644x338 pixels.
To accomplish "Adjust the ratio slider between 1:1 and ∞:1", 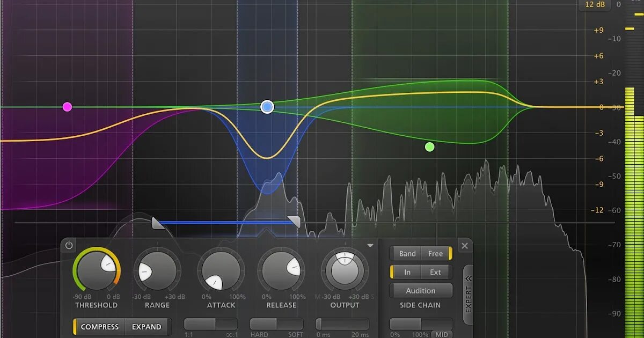I will point(210,324).
